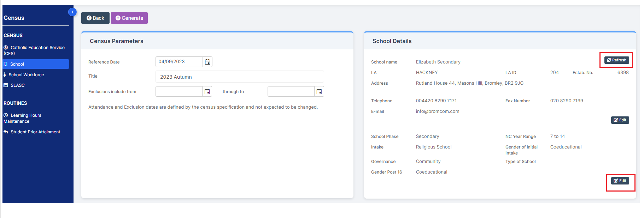Click the Census heading in the sidebar

point(14,18)
